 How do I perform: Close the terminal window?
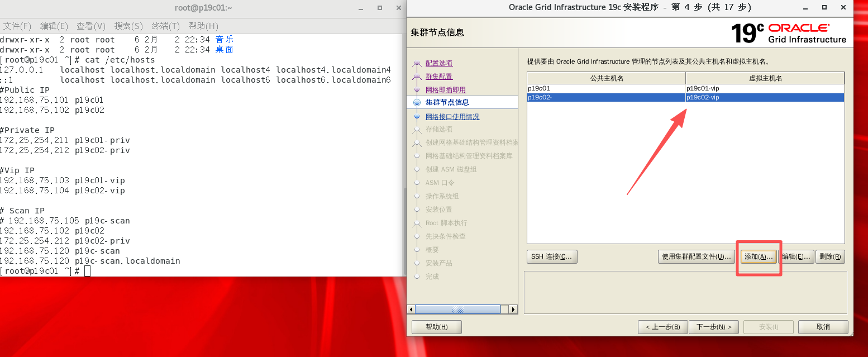[x=398, y=8]
